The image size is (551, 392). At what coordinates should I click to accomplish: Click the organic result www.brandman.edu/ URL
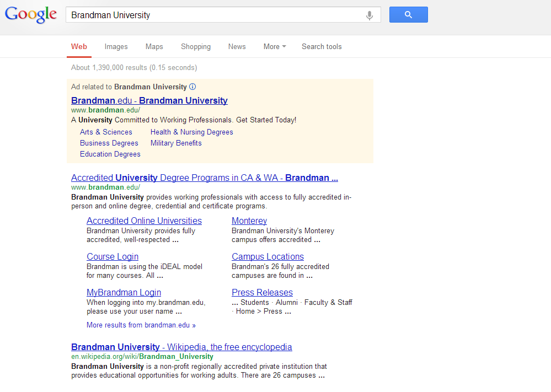click(105, 187)
